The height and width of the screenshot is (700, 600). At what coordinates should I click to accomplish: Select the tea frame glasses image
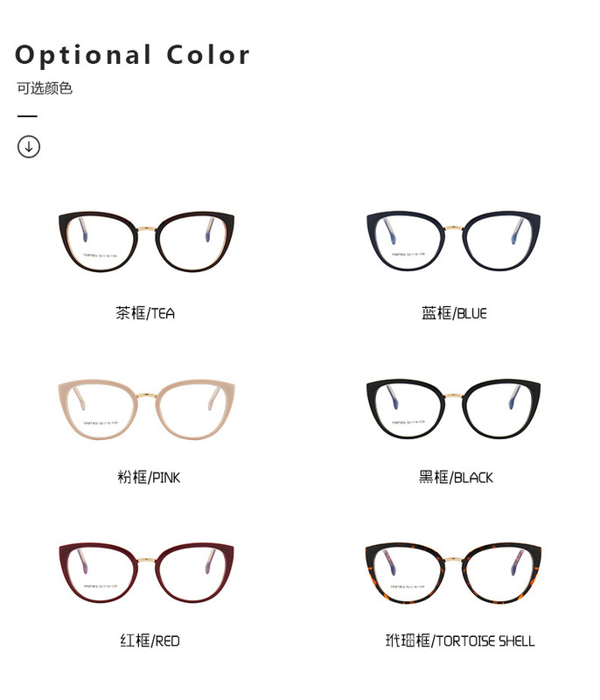pyautogui.click(x=146, y=241)
